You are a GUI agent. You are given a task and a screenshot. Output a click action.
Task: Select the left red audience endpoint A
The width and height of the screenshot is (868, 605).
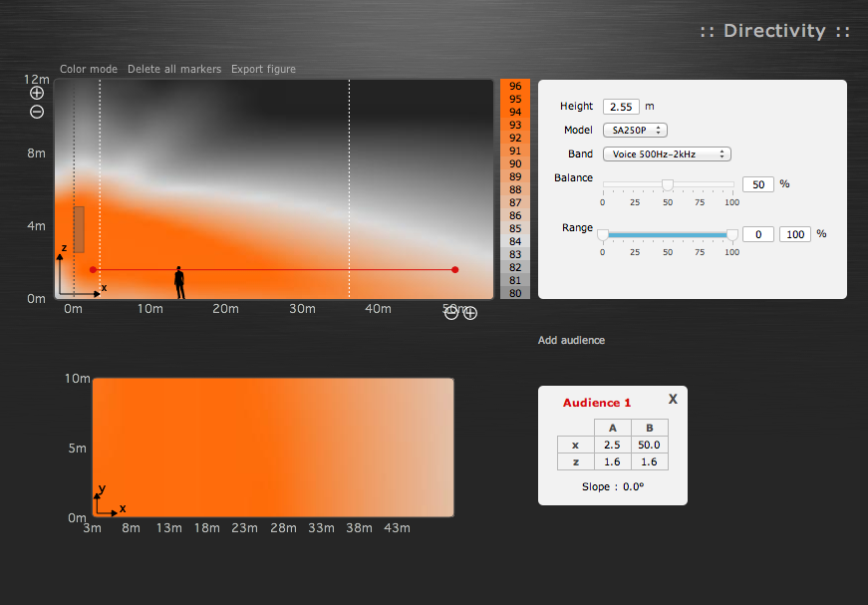tap(93, 269)
